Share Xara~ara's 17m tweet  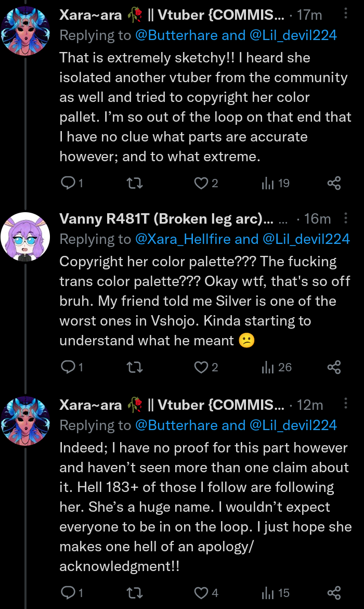click(x=334, y=183)
